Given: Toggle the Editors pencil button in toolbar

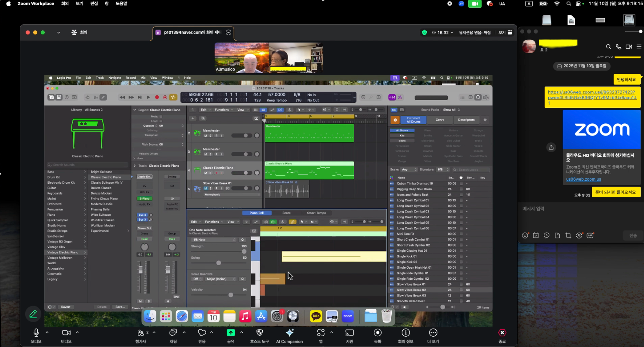Looking at the screenshot, I should pos(103,97).
